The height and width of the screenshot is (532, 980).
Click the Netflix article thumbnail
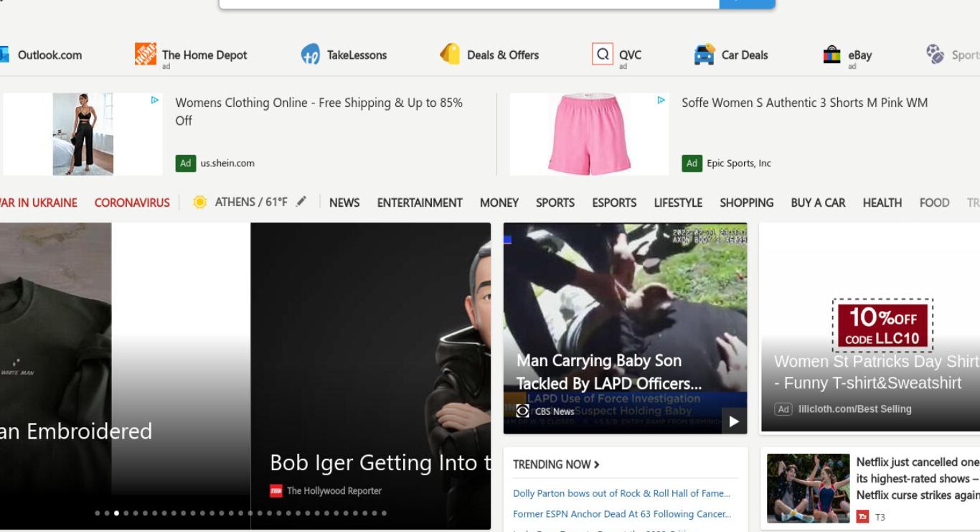809,488
